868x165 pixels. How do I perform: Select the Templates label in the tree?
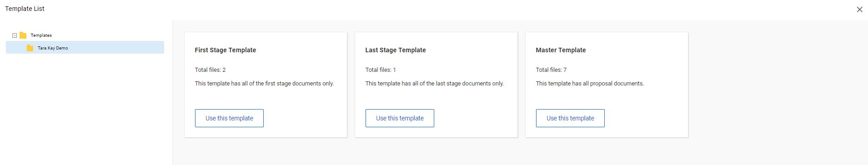pos(41,35)
